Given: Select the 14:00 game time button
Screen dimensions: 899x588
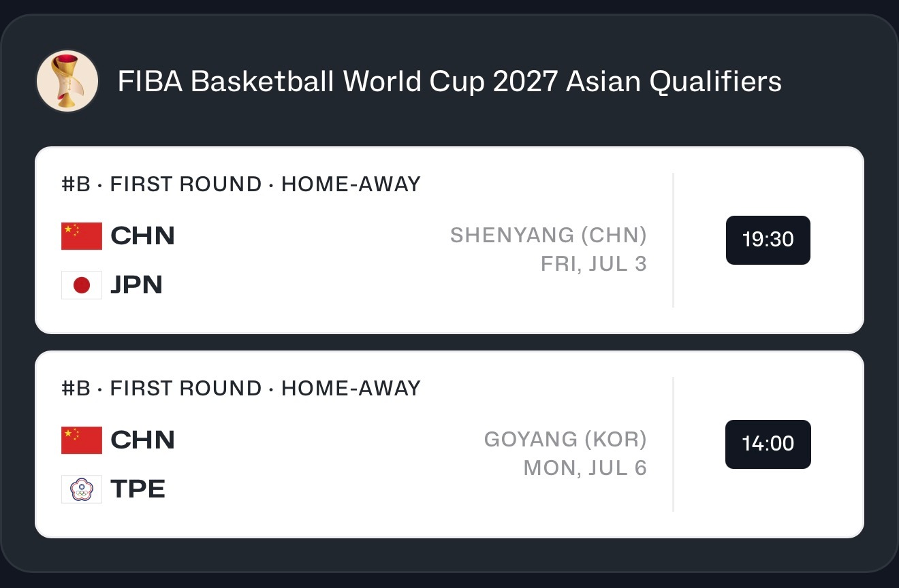Looking at the screenshot, I should click(x=768, y=444).
